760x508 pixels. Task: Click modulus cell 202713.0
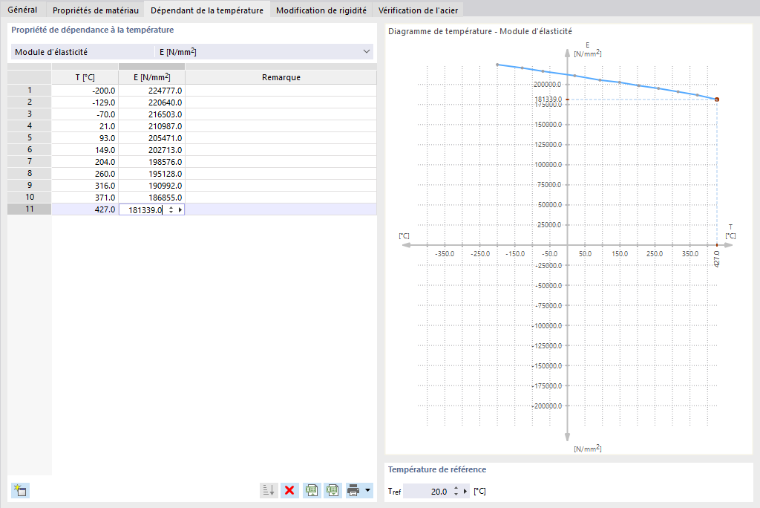tap(152, 150)
